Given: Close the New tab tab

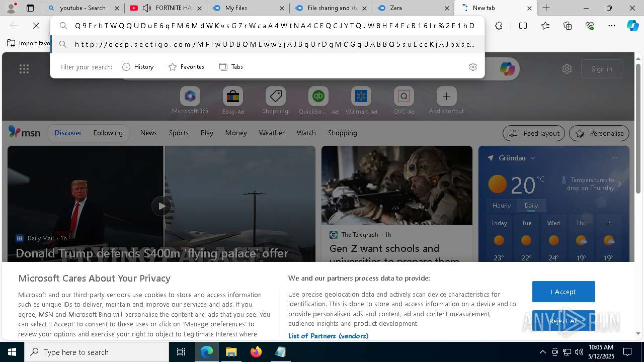Looking at the screenshot, I should (529, 8).
